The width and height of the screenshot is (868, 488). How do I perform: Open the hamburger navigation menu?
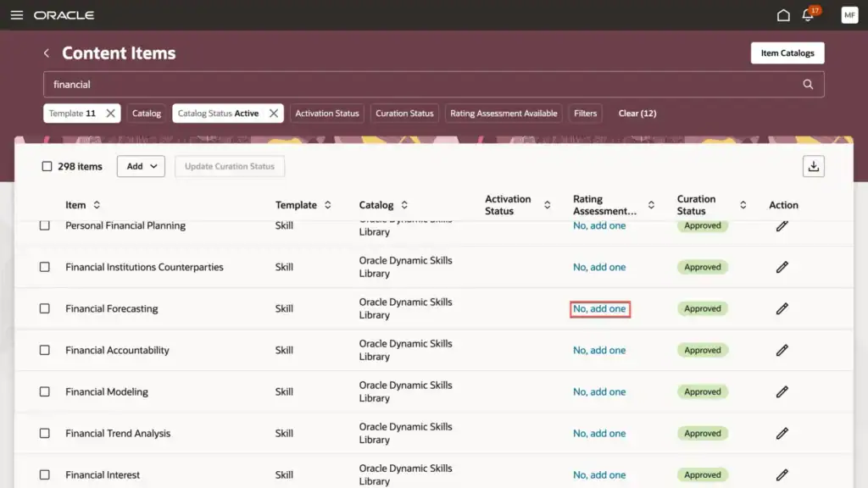pyautogui.click(x=16, y=15)
